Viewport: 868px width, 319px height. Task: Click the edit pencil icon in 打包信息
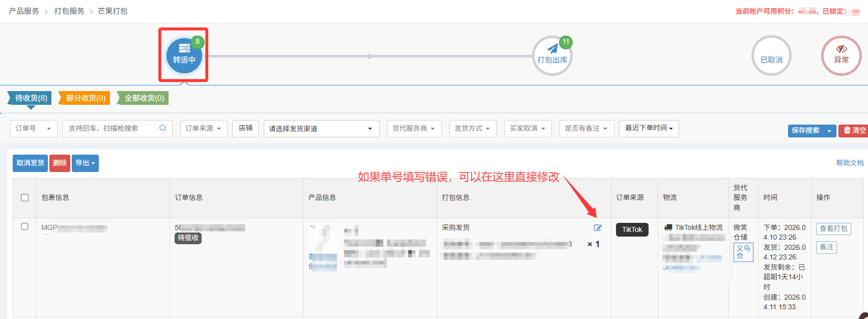[598, 228]
